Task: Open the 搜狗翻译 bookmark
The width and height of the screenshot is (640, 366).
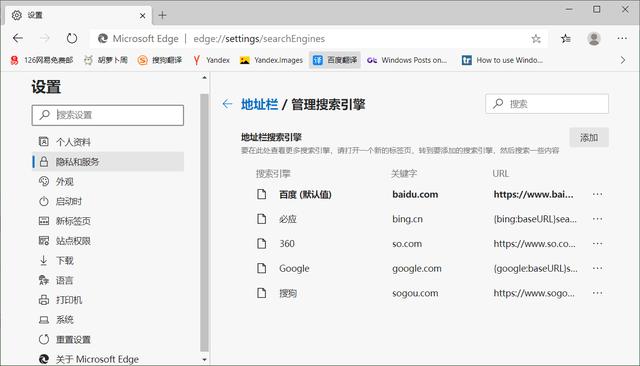Action: click(x=160, y=60)
